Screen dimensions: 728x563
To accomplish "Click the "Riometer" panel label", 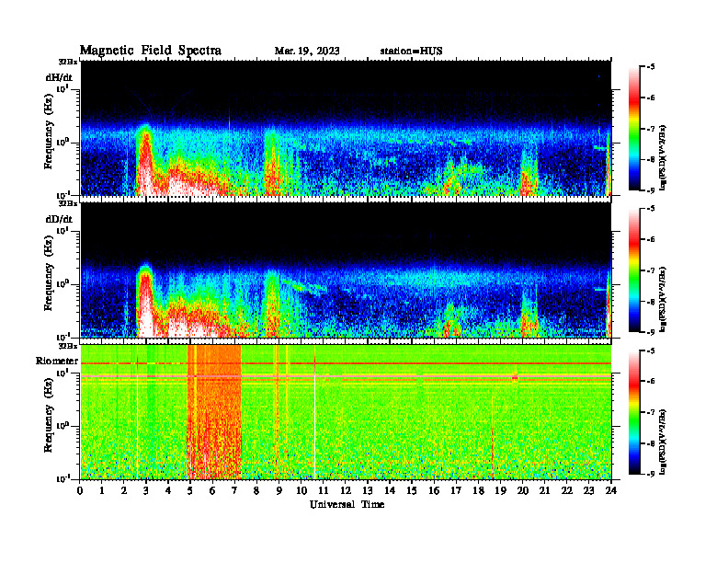I will point(57,361).
